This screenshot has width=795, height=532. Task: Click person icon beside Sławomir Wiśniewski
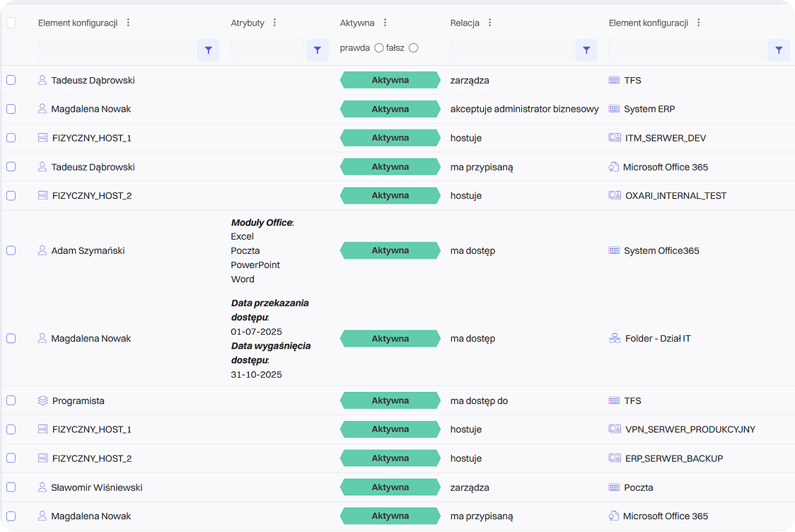click(x=42, y=487)
